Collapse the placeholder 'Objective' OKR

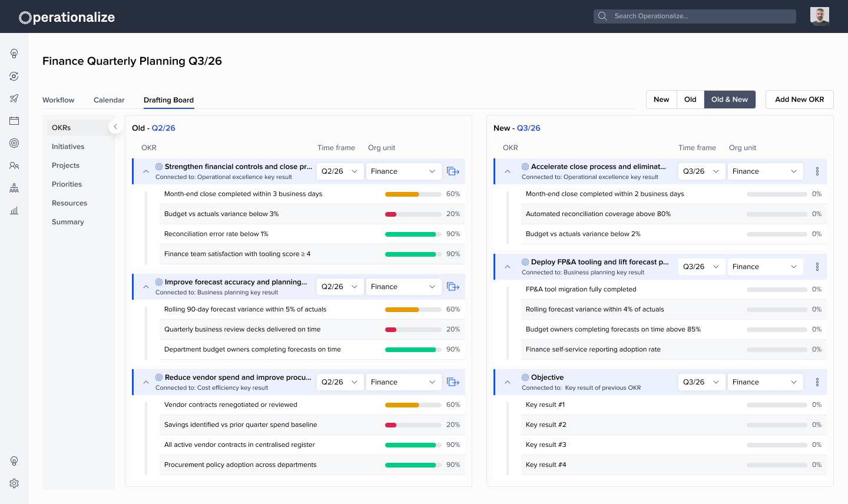pos(508,382)
